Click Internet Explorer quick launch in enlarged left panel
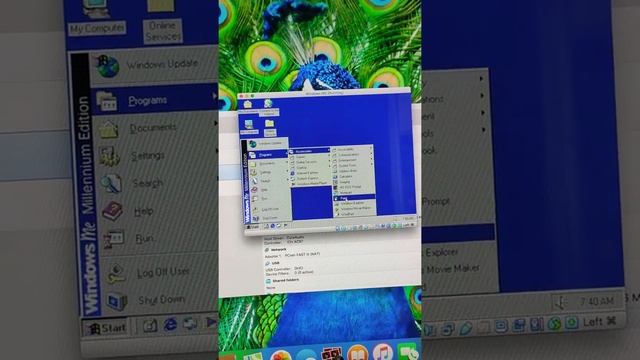This screenshot has width=640, height=360. click(x=170, y=325)
